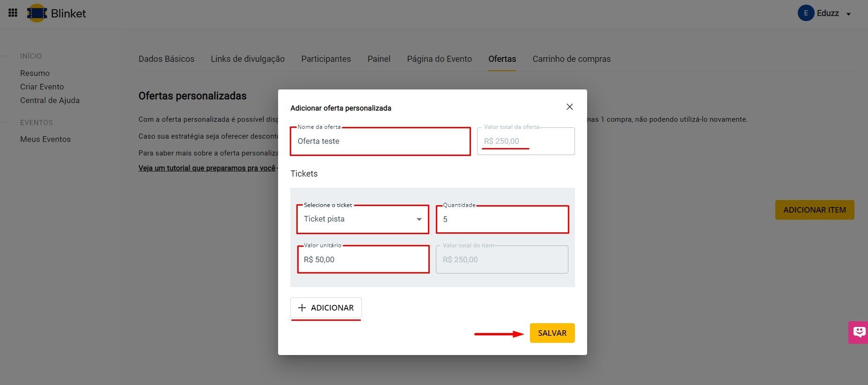Click the Nome da oferta field

tap(380, 141)
